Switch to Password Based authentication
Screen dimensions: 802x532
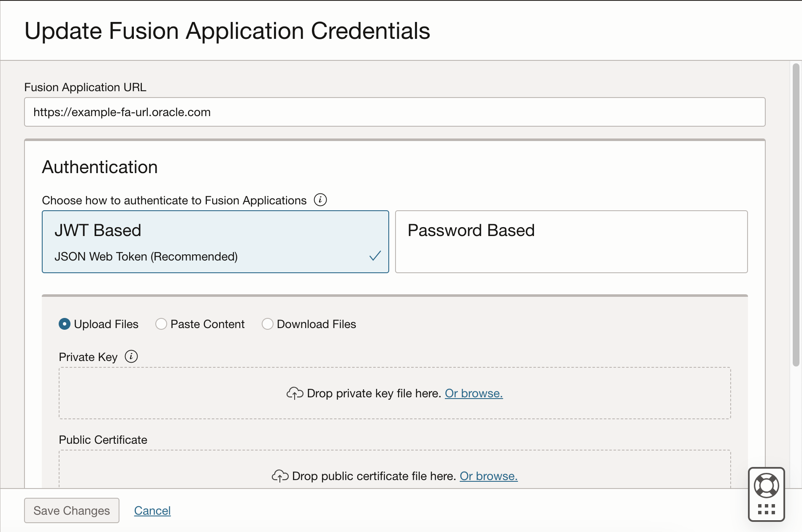[x=571, y=242]
